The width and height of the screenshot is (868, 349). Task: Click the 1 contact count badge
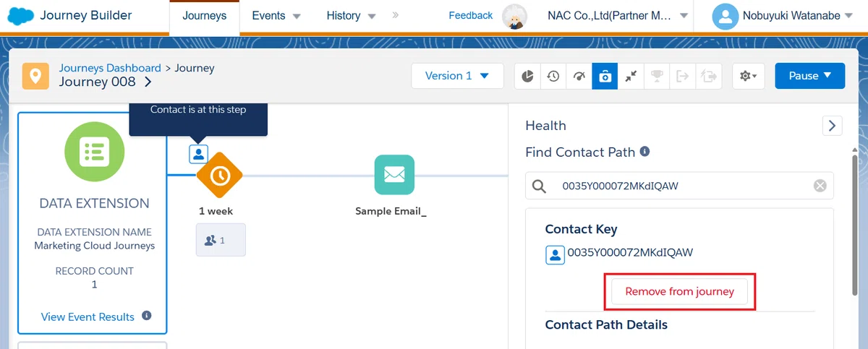coord(221,240)
